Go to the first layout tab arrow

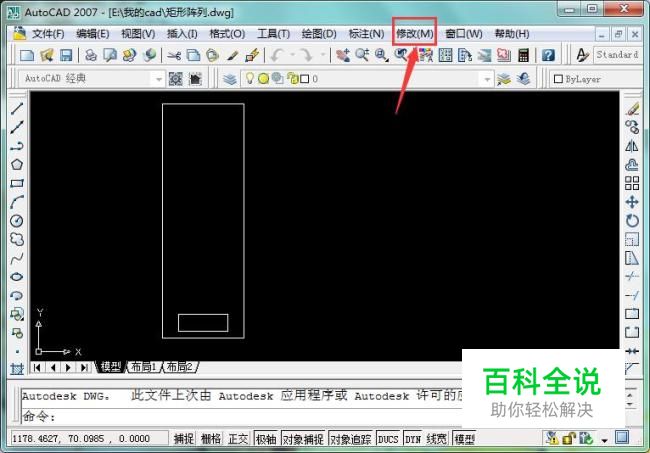37,368
